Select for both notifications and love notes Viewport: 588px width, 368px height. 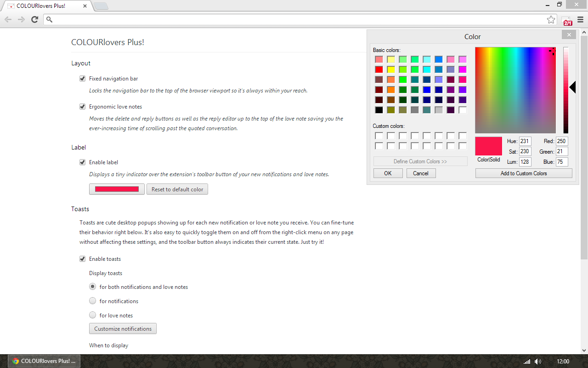pos(92,287)
